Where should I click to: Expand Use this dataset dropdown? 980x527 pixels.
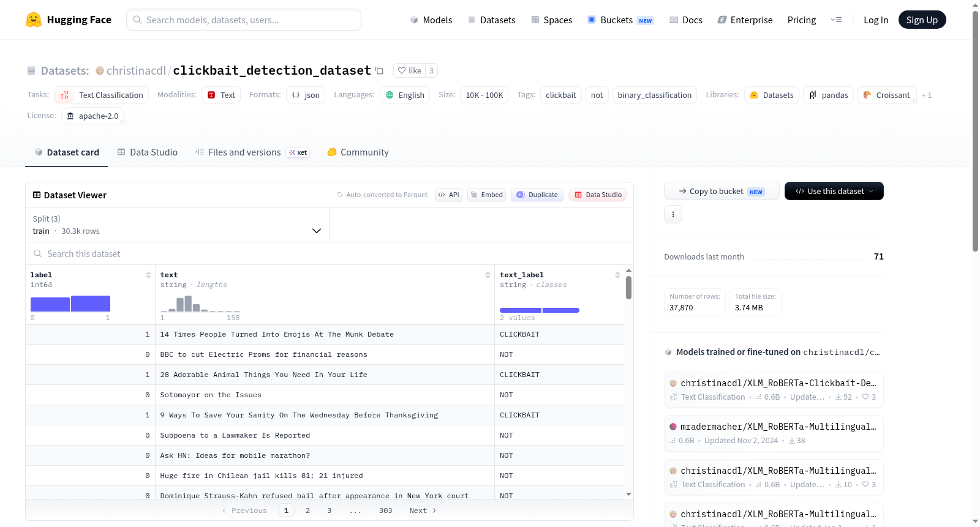[x=834, y=191]
